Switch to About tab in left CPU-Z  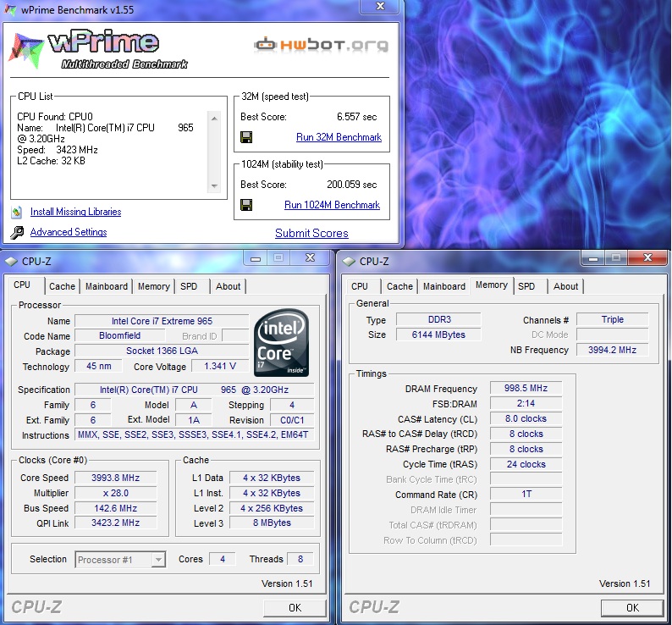click(228, 286)
